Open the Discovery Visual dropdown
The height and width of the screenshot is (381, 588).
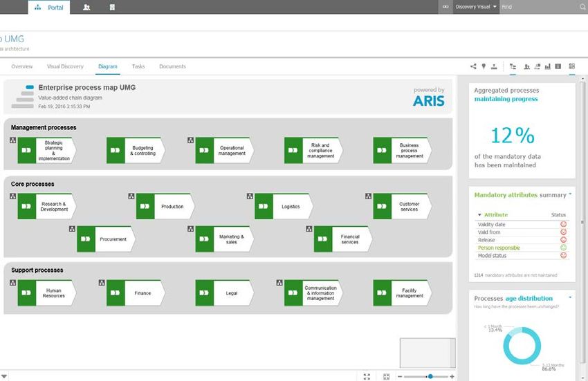tap(476, 7)
